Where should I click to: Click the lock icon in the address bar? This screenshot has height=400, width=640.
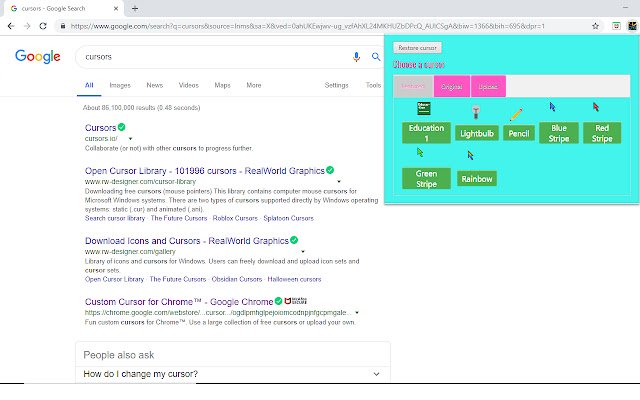[62, 26]
